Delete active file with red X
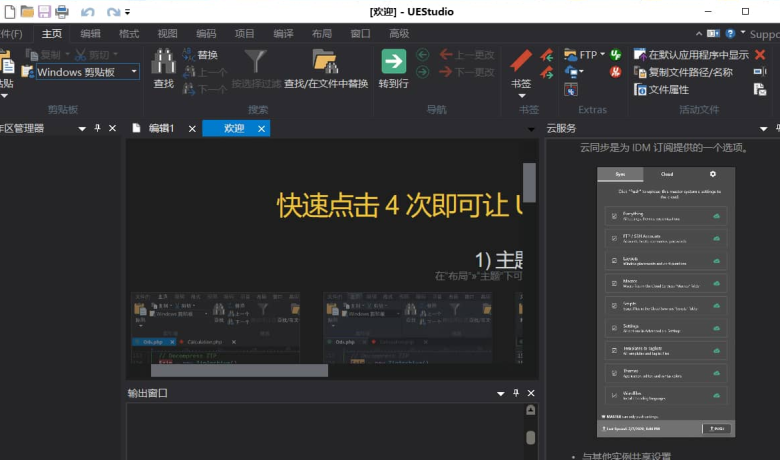The image size is (780, 460). (760, 55)
